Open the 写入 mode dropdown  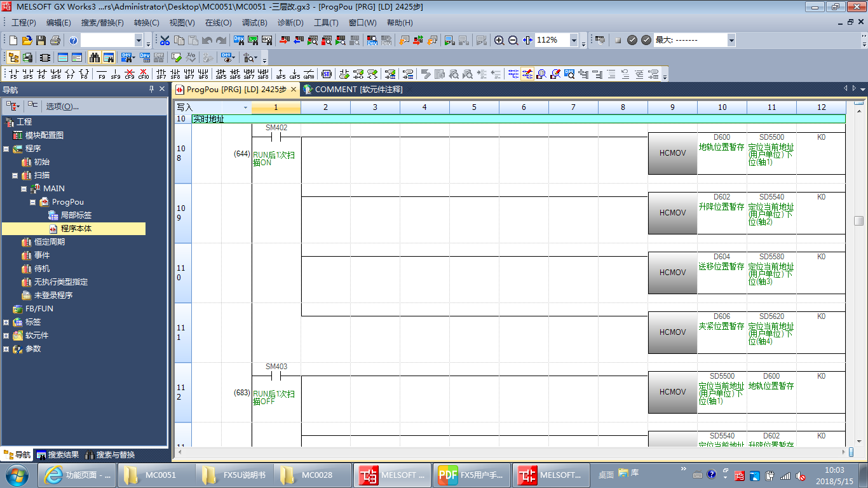point(245,107)
